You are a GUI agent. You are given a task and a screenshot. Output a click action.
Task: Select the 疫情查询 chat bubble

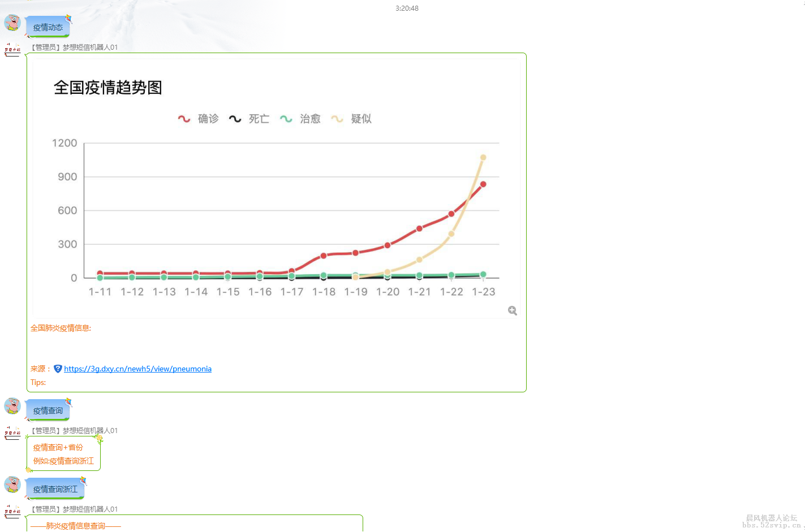(x=48, y=411)
